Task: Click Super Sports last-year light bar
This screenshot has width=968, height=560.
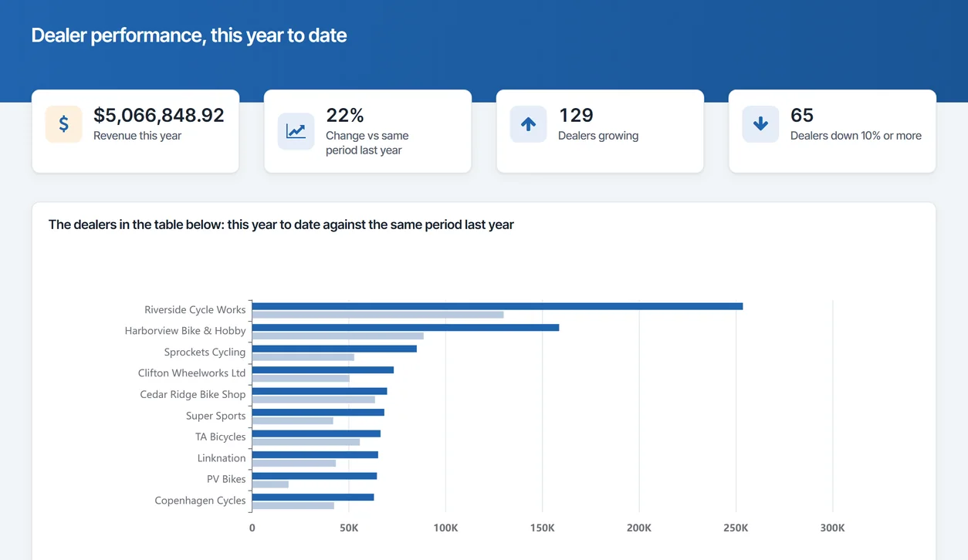Action: [293, 421]
